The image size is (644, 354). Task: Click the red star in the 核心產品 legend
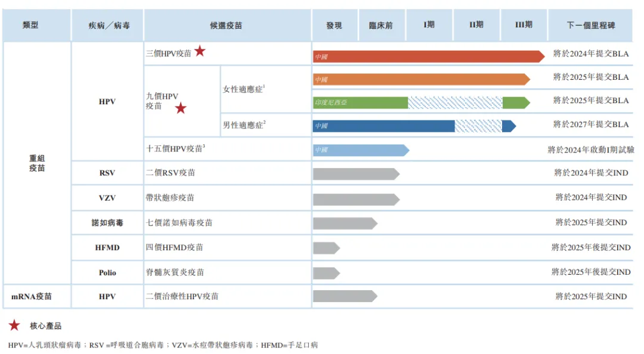[x=14, y=325]
